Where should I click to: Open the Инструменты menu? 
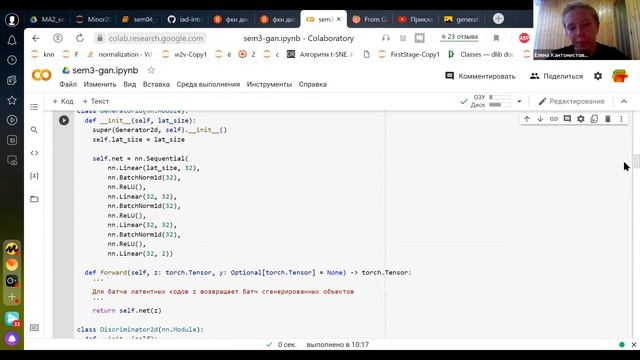[x=269, y=84]
